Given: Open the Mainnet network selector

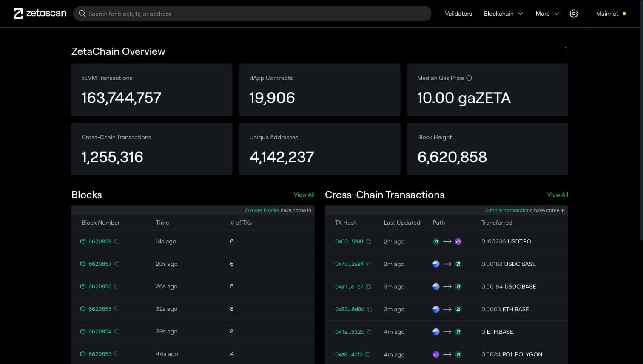Looking at the screenshot, I should 611,14.
